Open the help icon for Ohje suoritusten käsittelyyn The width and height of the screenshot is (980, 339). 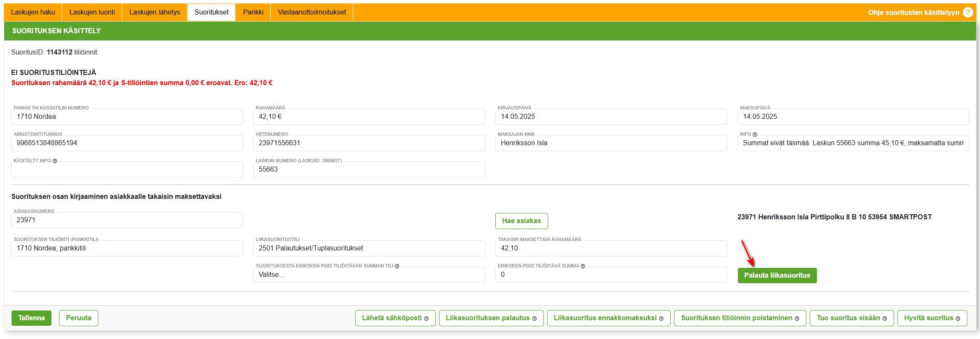click(x=968, y=12)
